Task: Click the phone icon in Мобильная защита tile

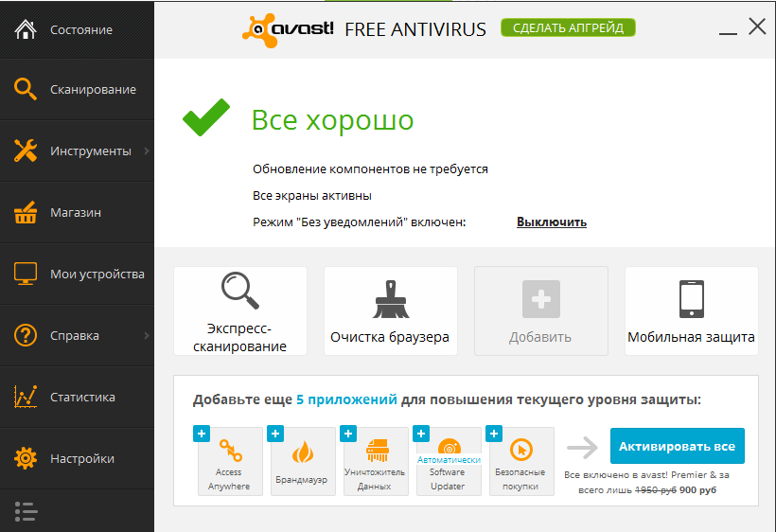Action: click(x=692, y=299)
